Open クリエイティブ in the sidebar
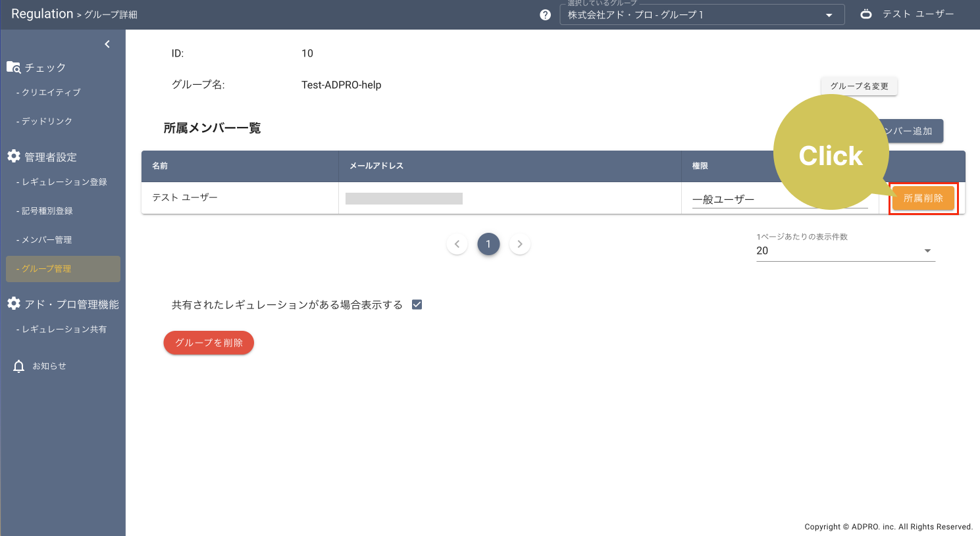 click(51, 93)
